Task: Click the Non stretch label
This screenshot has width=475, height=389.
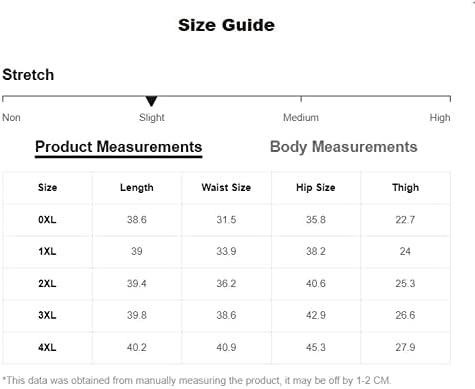Action: click(11, 117)
